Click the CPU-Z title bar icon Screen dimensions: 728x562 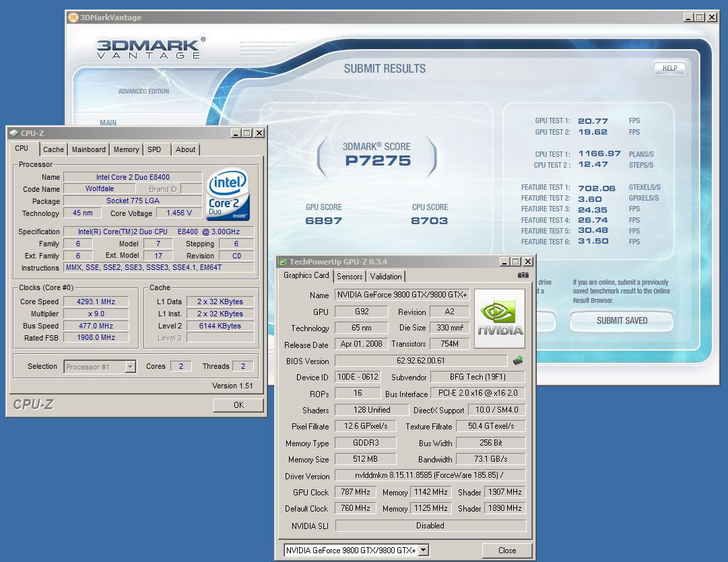(14, 133)
